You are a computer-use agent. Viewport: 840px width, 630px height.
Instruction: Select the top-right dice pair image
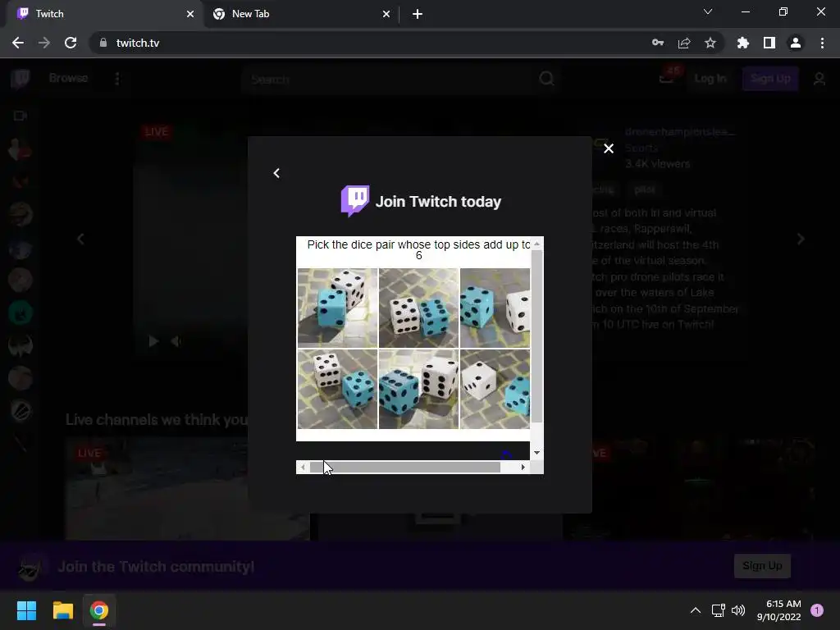[x=495, y=308]
